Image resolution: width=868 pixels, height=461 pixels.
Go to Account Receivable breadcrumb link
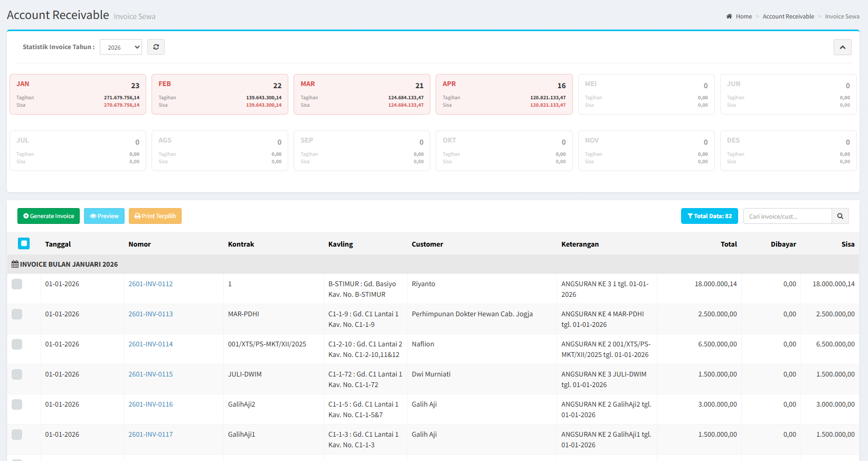(x=788, y=16)
